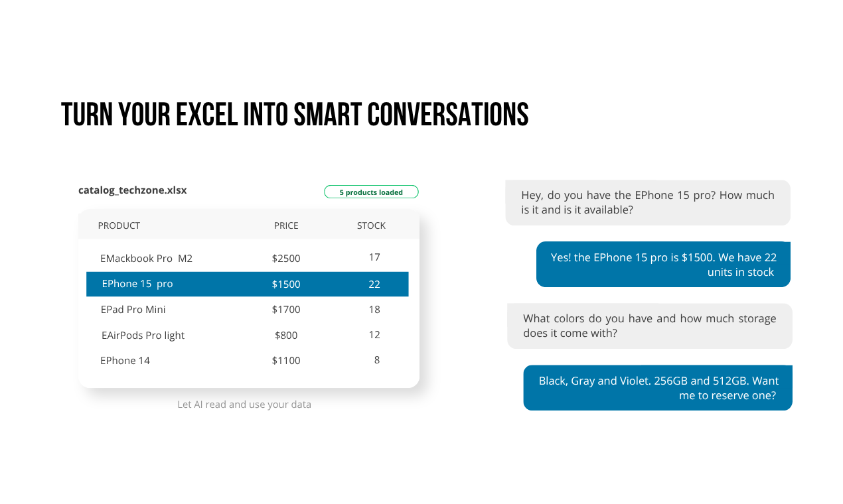Sort by the PRODUCT column header
The height and width of the screenshot is (504, 843).
click(119, 225)
